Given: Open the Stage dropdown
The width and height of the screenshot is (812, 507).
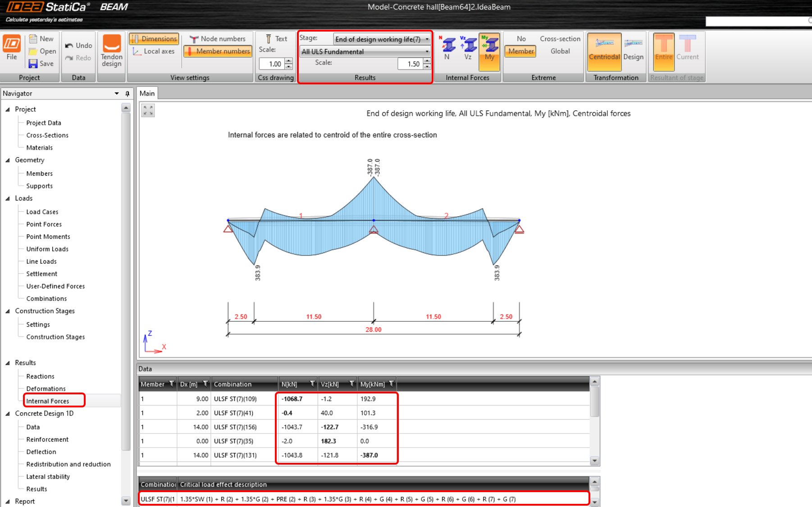Looking at the screenshot, I should 382,39.
